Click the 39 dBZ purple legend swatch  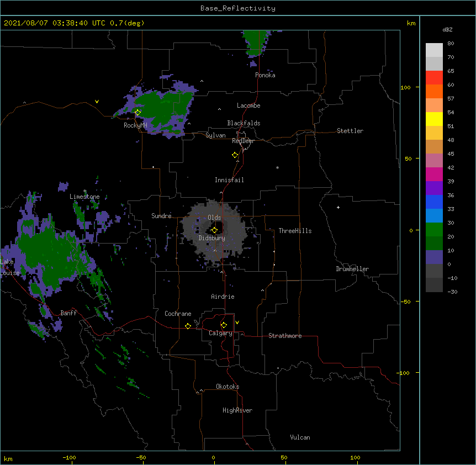(x=434, y=188)
